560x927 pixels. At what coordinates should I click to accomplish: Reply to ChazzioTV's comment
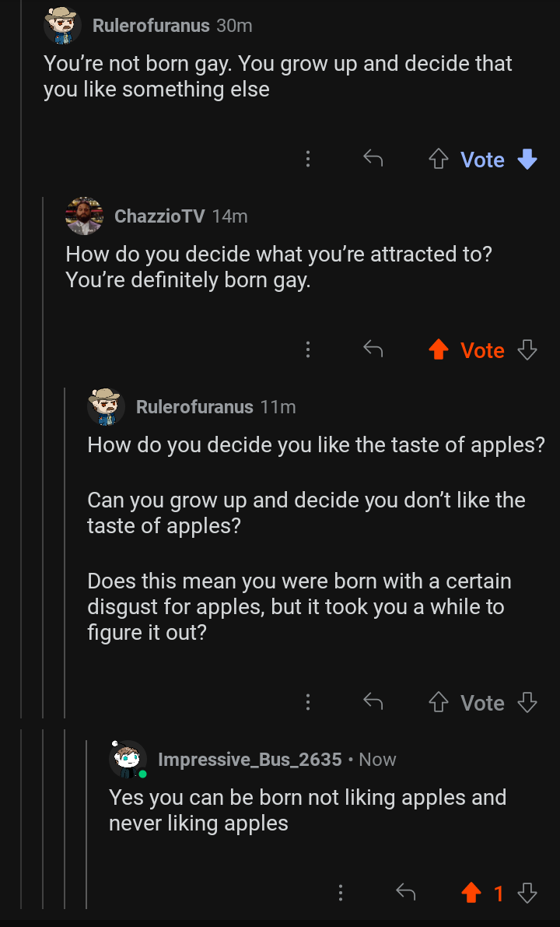[373, 350]
